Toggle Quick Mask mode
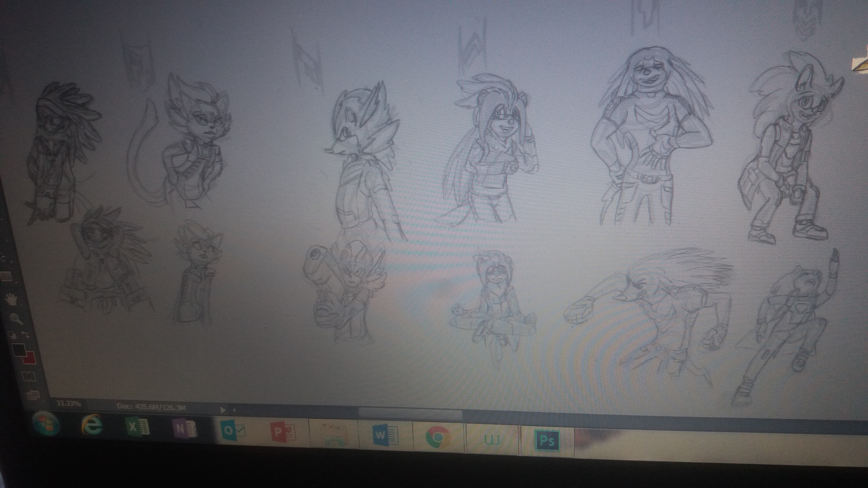 click(29, 376)
